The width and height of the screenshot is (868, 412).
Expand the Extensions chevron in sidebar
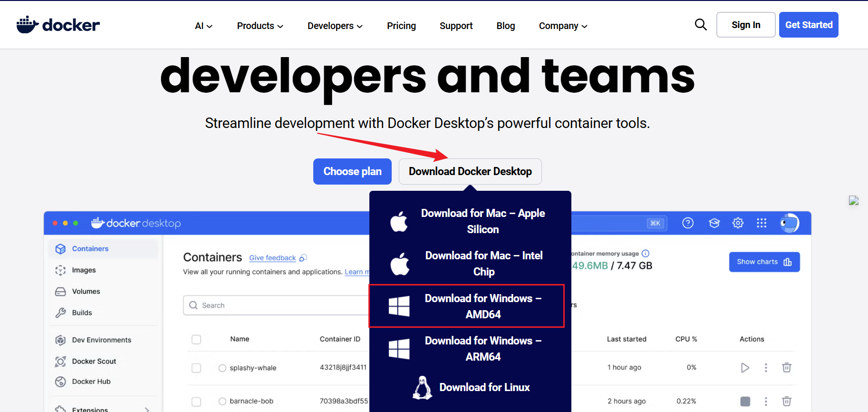tap(147, 410)
